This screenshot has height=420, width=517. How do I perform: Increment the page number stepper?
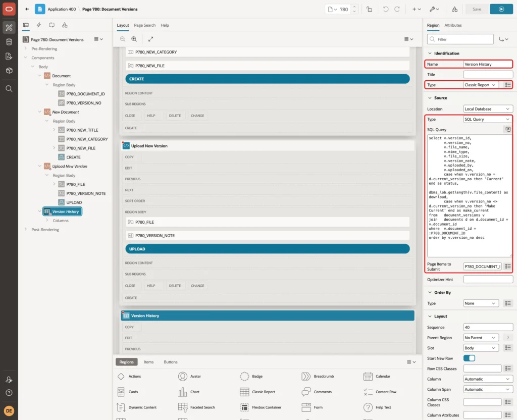click(x=354, y=7)
